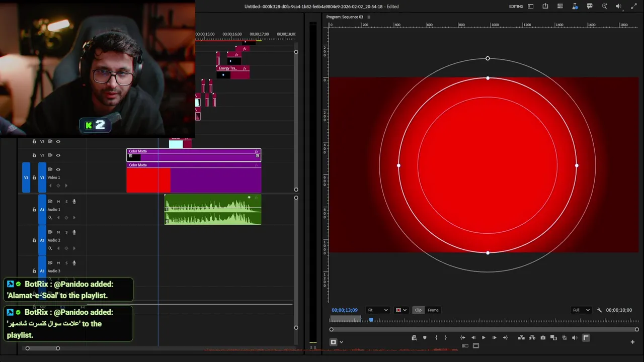Click the blue playhead in Program scrub bar
Screen dimensions: 644x362
pos(371,320)
